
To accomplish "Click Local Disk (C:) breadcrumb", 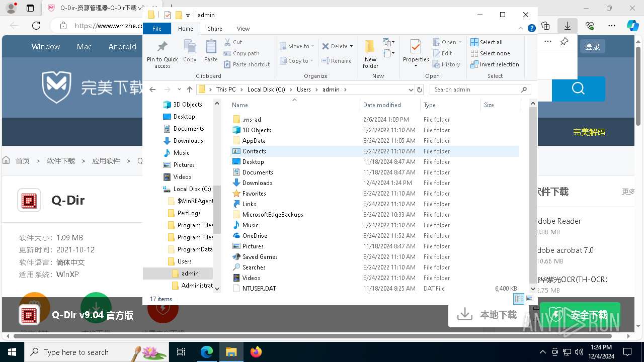I will click(x=266, y=89).
